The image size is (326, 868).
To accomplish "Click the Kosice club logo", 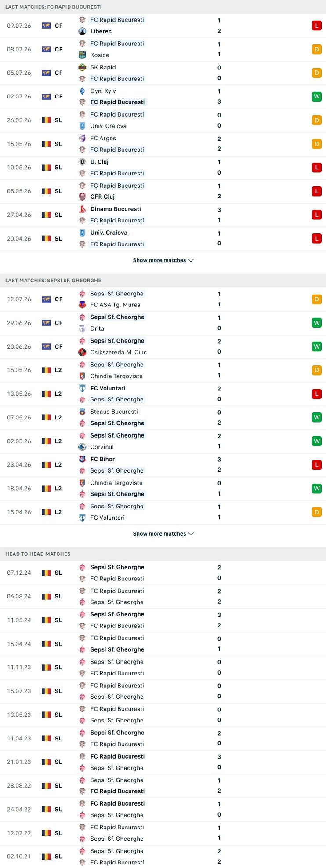I will click(82, 55).
